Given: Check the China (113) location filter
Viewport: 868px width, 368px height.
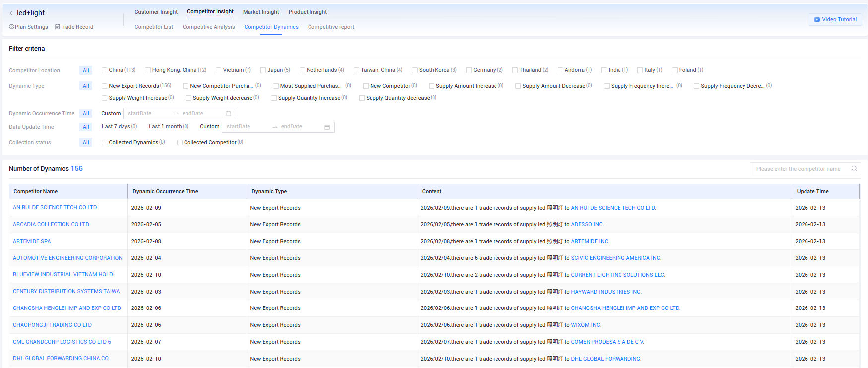Looking at the screenshot, I should [x=105, y=70].
